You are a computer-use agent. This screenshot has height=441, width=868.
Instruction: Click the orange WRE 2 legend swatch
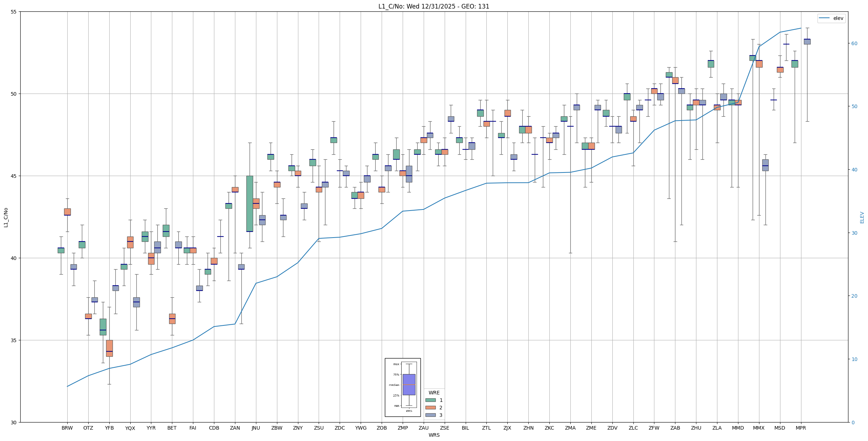[x=430, y=408]
